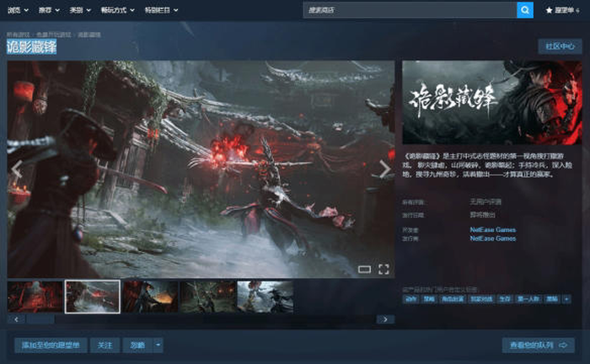Select the fourth screenshot thumbnail
Viewport: 590px width, 364px height.
207,297
